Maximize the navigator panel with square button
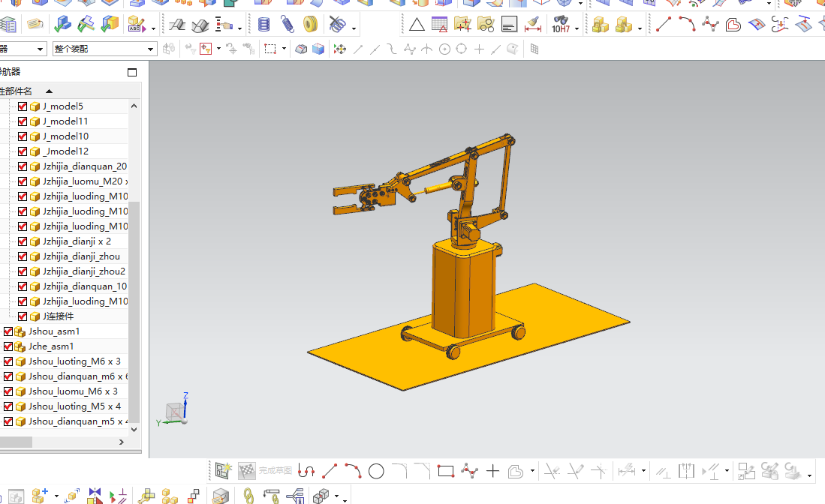Viewport: 825px width, 504px height. point(132,72)
